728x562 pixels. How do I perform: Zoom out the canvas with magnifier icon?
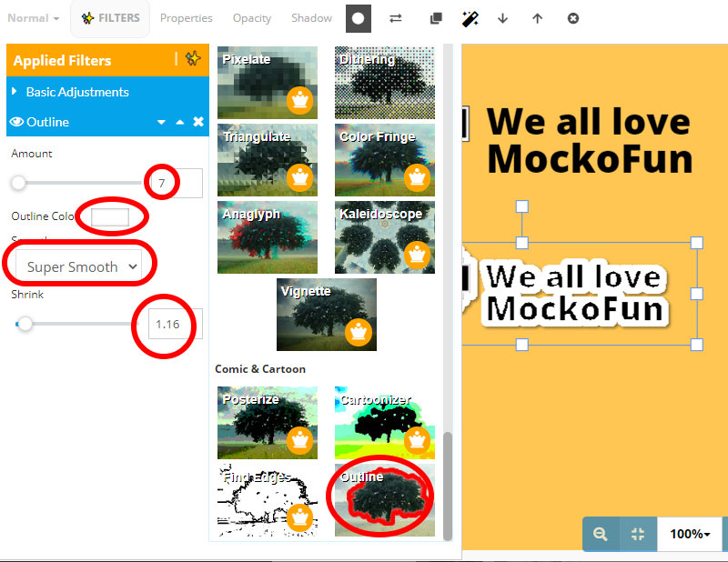pyautogui.click(x=601, y=534)
